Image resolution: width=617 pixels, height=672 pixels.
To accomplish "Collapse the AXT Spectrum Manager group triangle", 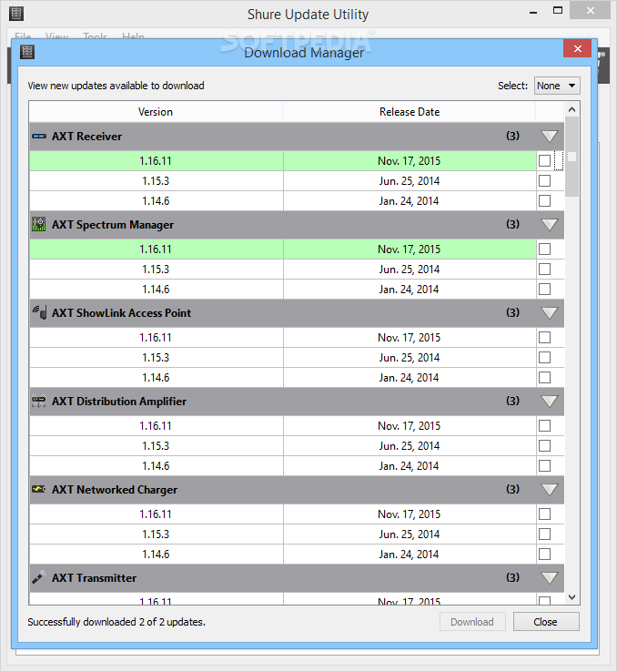I will [x=550, y=225].
